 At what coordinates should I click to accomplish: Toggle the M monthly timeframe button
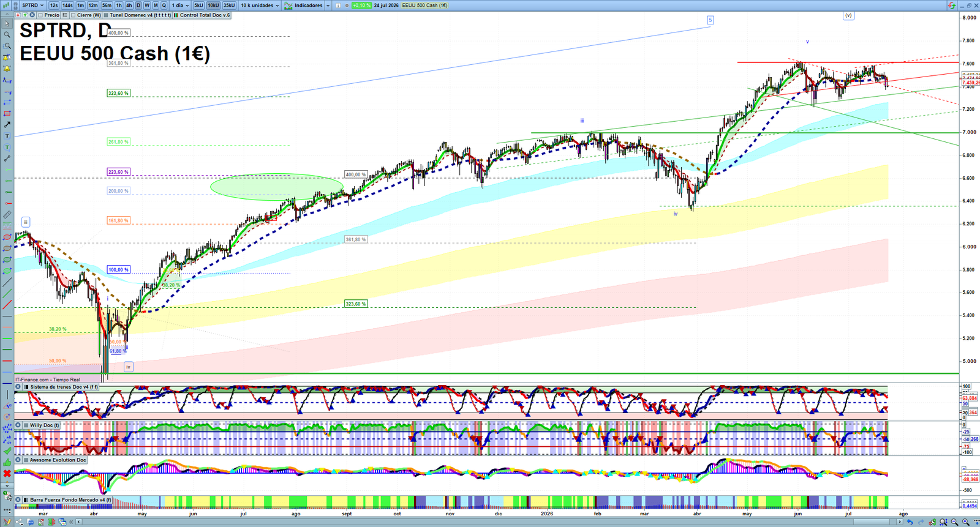point(156,5)
